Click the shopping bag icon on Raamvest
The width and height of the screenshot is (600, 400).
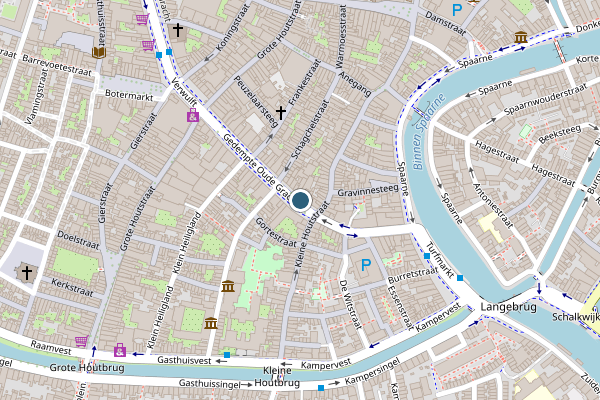(x=120, y=350)
